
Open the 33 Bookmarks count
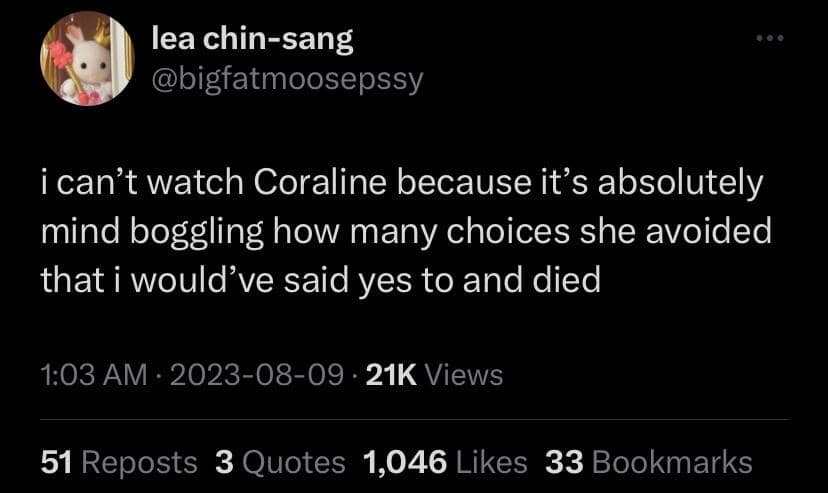point(648,462)
